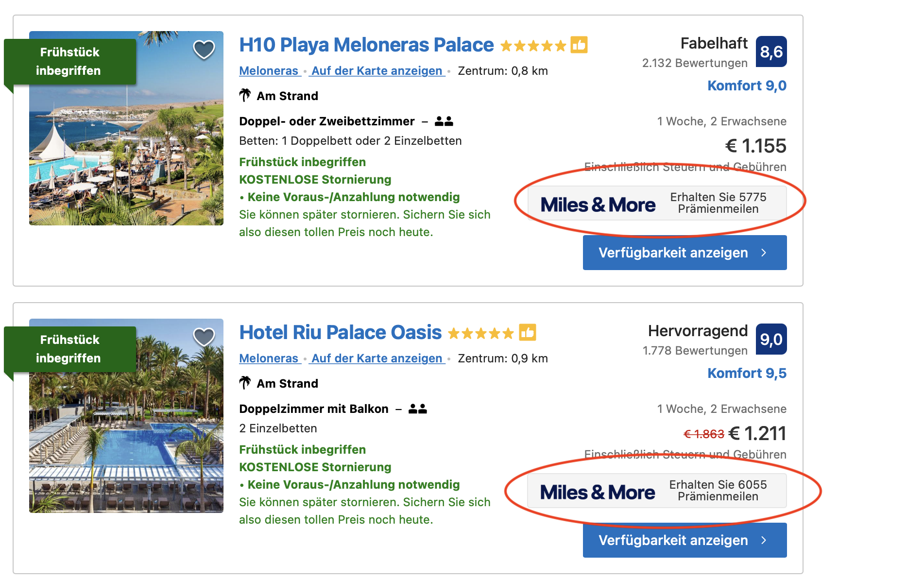924x580 pixels.
Task: Save H10 Playa Meloneras Palace with heart icon
Action: pos(204,49)
